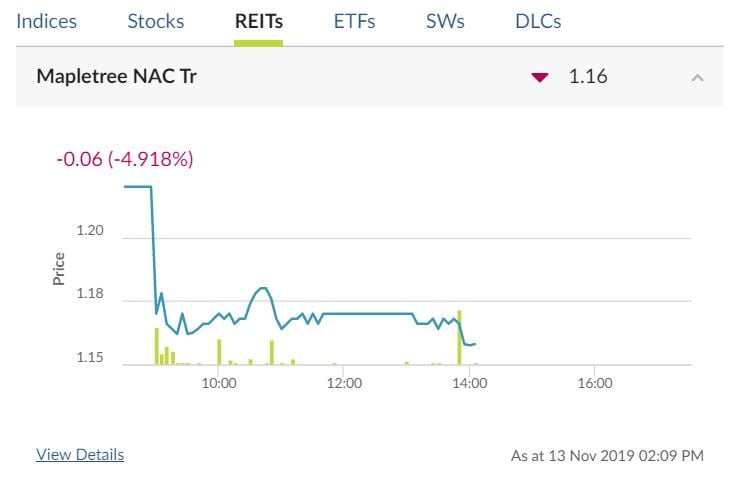Click the Price axis title

point(59,268)
